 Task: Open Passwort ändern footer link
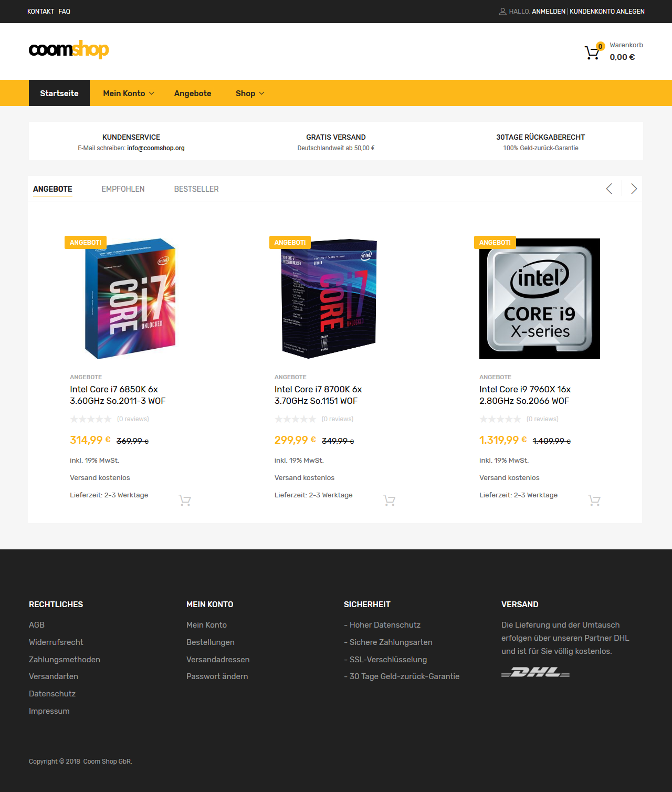coord(217,676)
